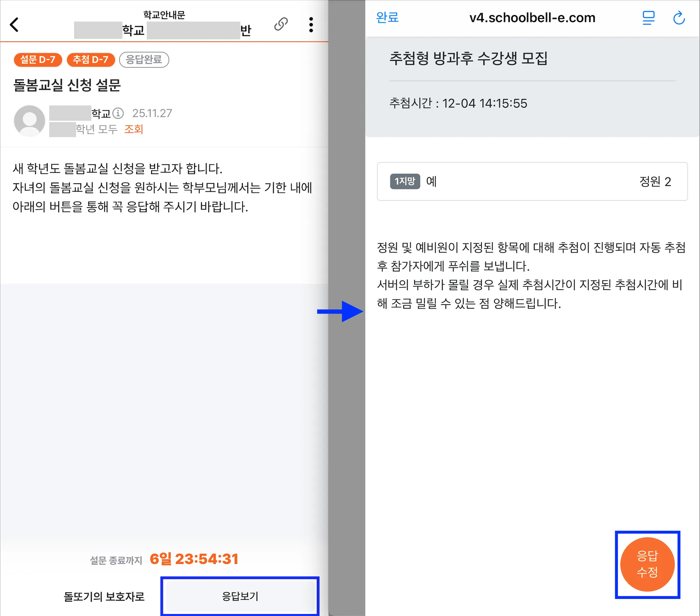Viewport: 700px width, 616px height.
Task: Tap the orange 조회 link
Action: [133, 129]
